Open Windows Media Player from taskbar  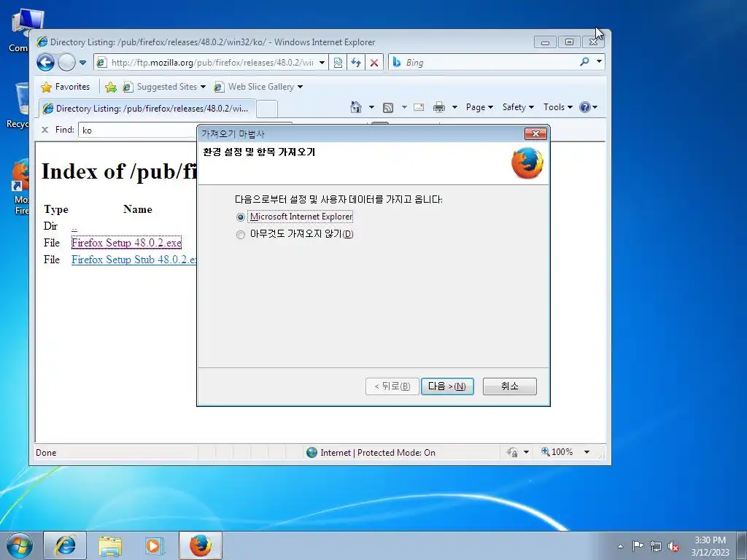(155, 545)
